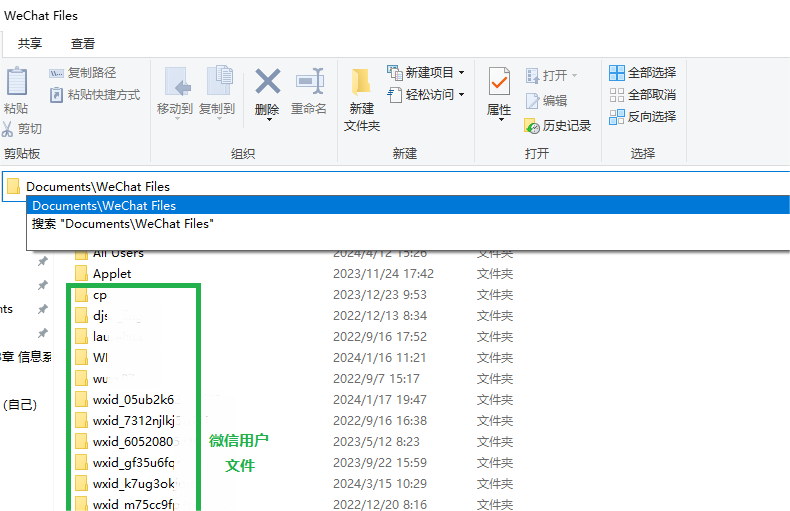Click Invert selection (反向选择)

coord(642,116)
